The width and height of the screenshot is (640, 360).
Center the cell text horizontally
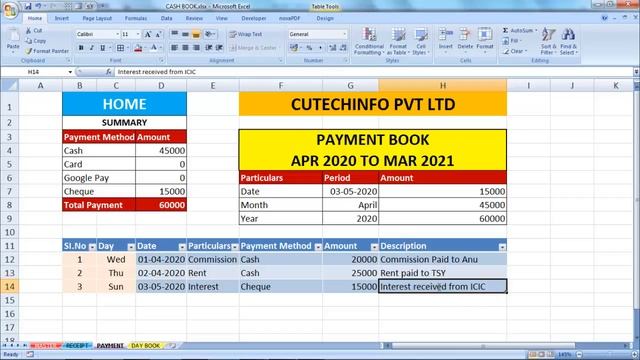point(185,48)
